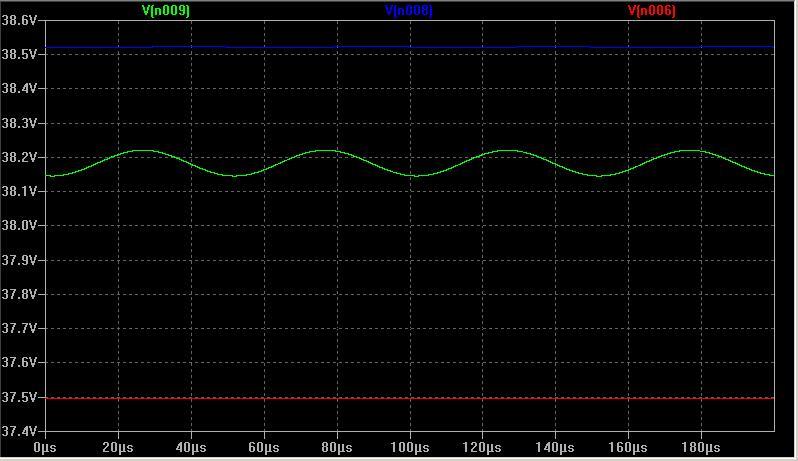Click the 80µs time axis label
Viewport: 798px width, 461px height.
336,448
